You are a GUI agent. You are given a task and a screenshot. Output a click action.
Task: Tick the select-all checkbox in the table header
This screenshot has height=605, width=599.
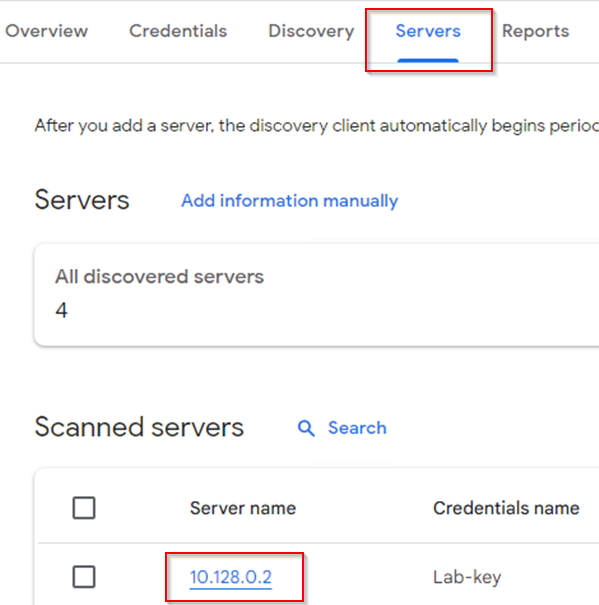[84, 508]
